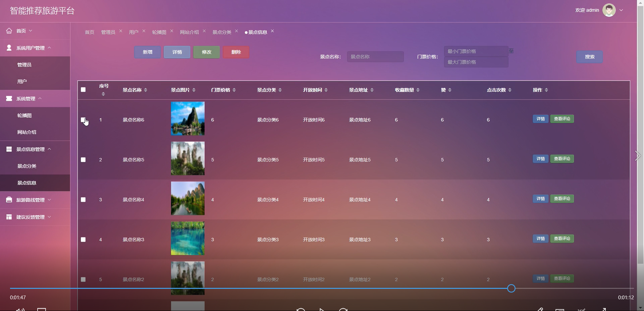Sort by 开放时间 column arrows

click(326, 90)
